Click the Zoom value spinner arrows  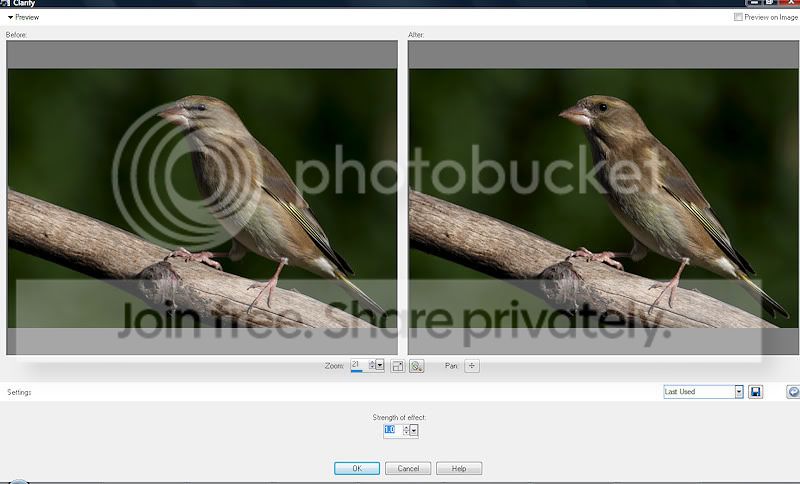pyautogui.click(x=372, y=365)
